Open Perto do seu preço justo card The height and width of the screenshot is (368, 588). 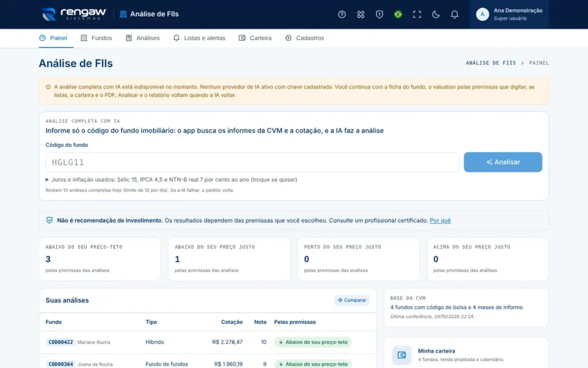click(x=358, y=259)
